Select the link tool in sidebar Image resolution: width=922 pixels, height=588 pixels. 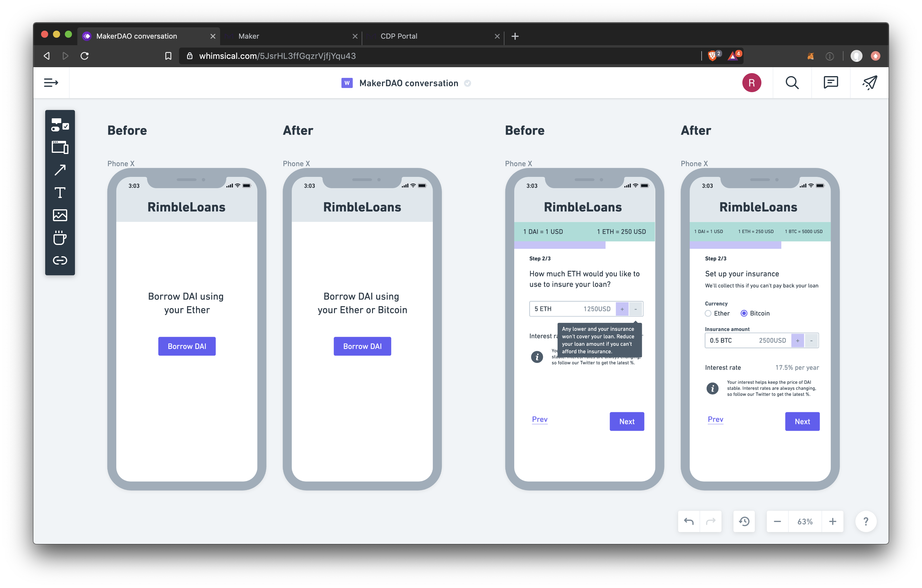pyautogui.click(x=60, y=261)
